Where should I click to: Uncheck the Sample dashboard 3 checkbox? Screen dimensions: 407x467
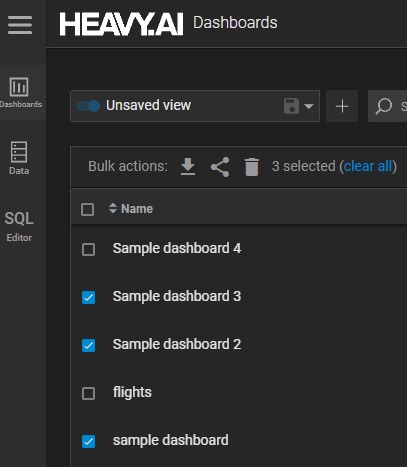(x=88, y=297)
